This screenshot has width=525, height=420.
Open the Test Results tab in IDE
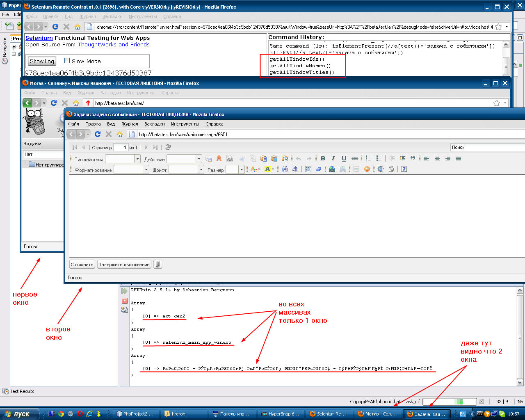point(18,391)
